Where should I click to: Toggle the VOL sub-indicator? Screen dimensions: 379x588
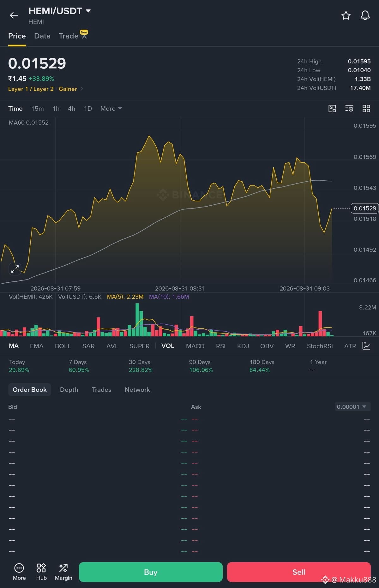tap(168, 346)
